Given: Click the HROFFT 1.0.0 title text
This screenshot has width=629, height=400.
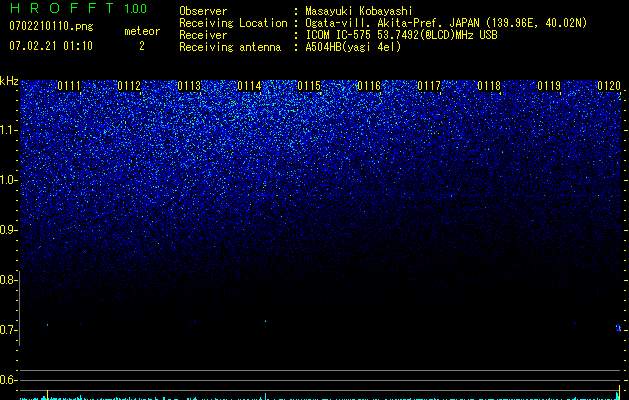Looking at the screenshot, I should [x=78, y=8].
